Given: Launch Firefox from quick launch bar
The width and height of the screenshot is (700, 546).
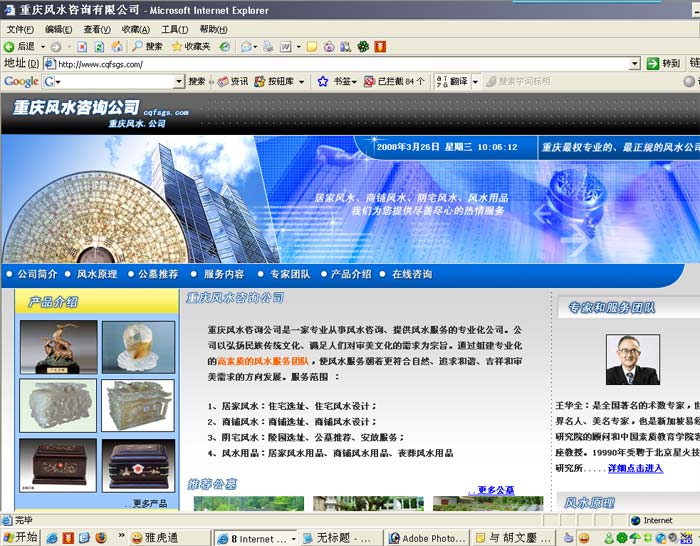Looking at the screenshot, I should pos(100,538).
